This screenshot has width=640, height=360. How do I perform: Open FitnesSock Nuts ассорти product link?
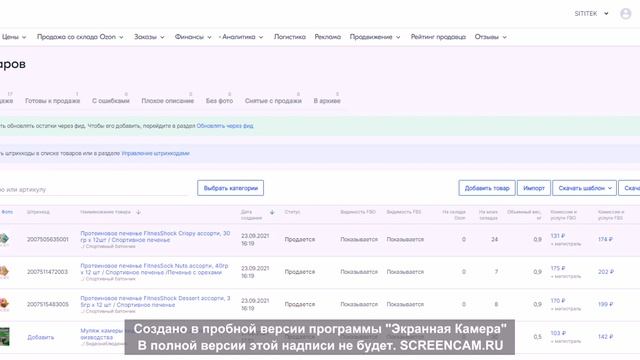click(x=154, y=269)
